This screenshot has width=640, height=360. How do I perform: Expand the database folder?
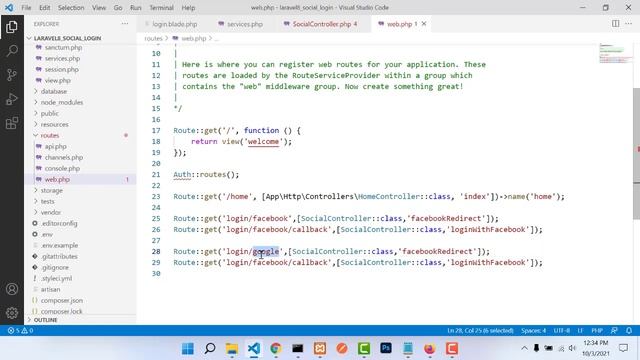pyautogui.click(x=53, y=91)
